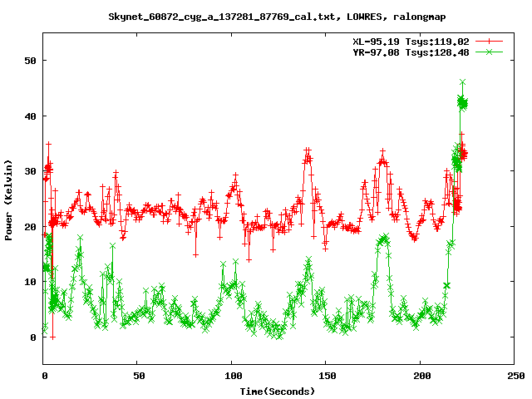Screen dimensions: 532x399
Task: Click the y-axis tick label 10
Action: pos(30,282)
